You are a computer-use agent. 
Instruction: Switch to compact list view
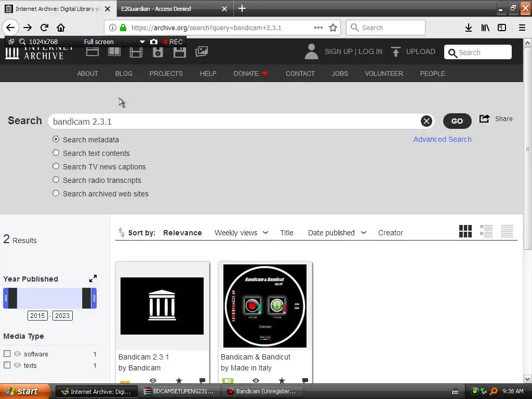(x=507, y=231)
